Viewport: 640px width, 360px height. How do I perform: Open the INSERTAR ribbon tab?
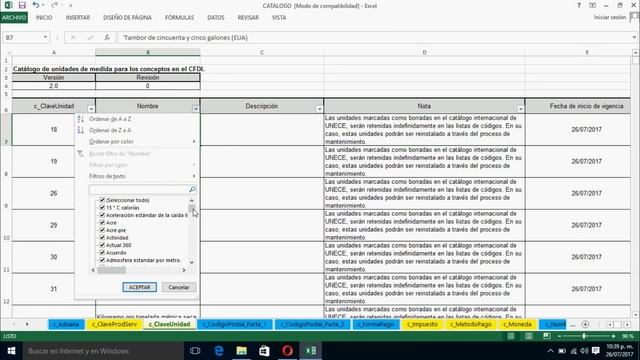point(78,18)
